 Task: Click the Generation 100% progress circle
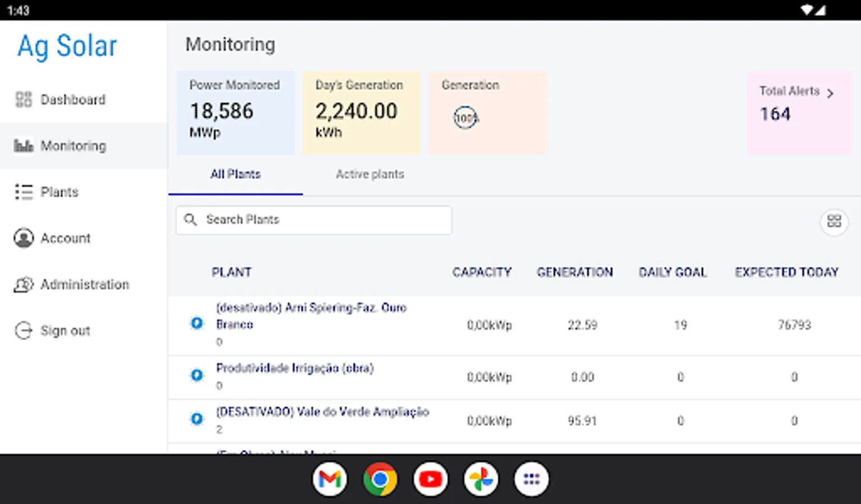point(465,118)
